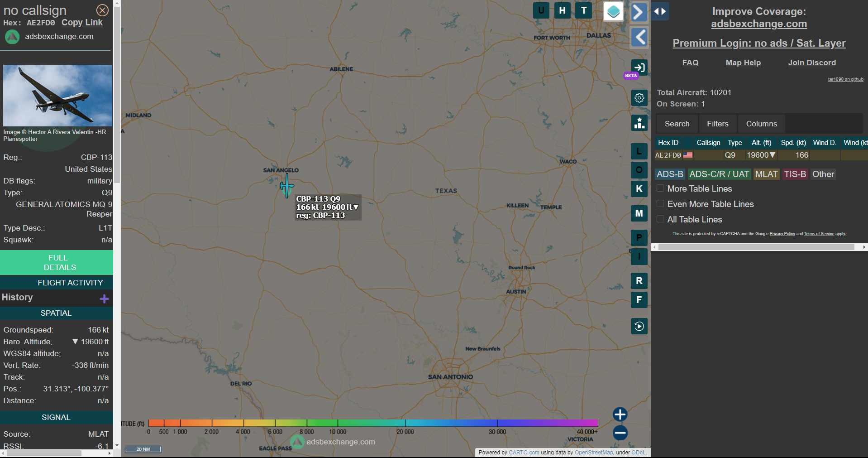
Task: Expand History with plus icon
Action: (x=104, y=299)
